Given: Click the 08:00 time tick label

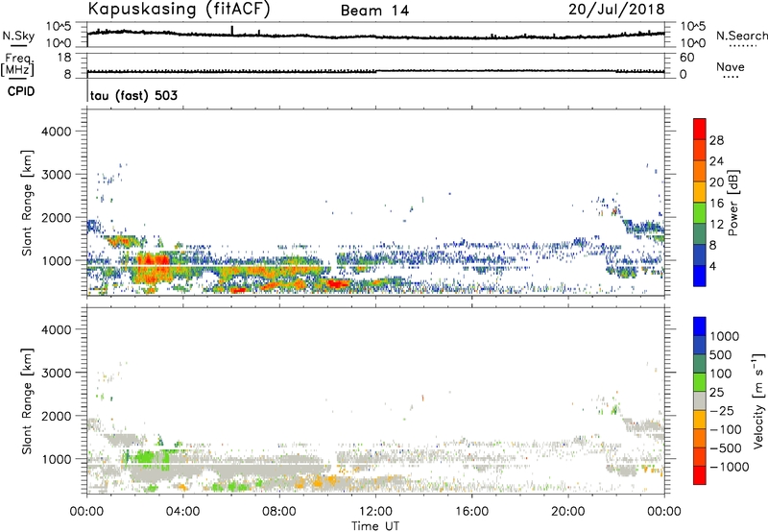Looking at the screenshot, I should point(279,512).
